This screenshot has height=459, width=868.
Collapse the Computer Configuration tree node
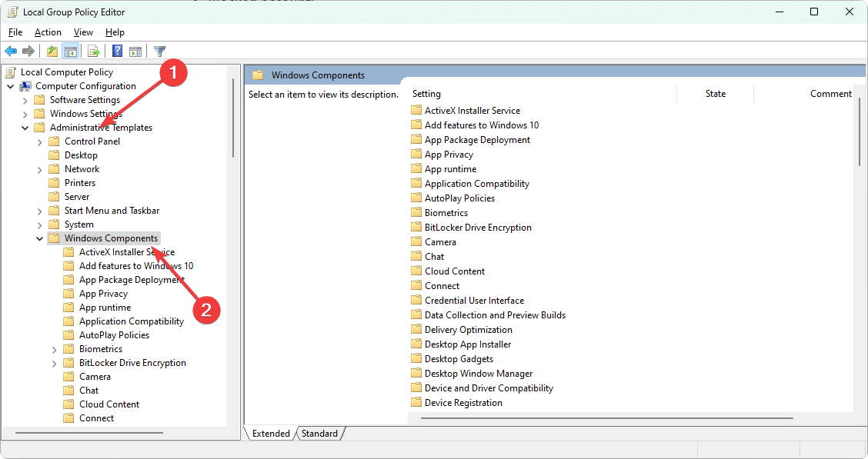pyautogui.click(x=11, y=86)
